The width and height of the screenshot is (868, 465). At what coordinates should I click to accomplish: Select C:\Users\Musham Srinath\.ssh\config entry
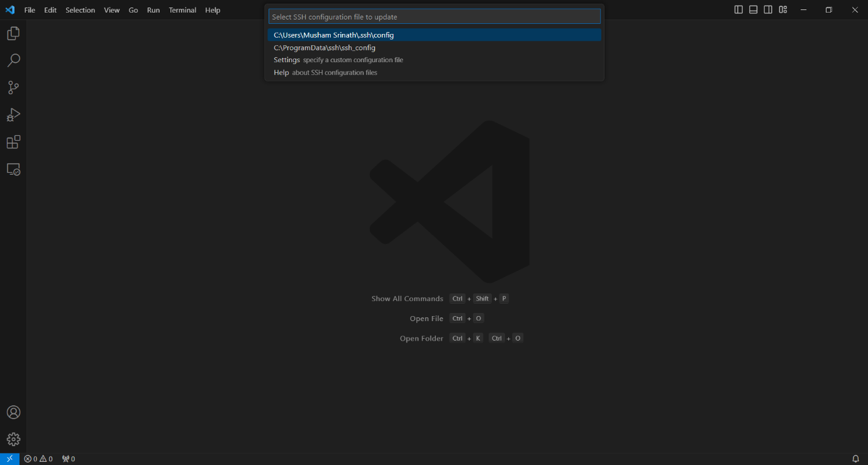point(434,35)
